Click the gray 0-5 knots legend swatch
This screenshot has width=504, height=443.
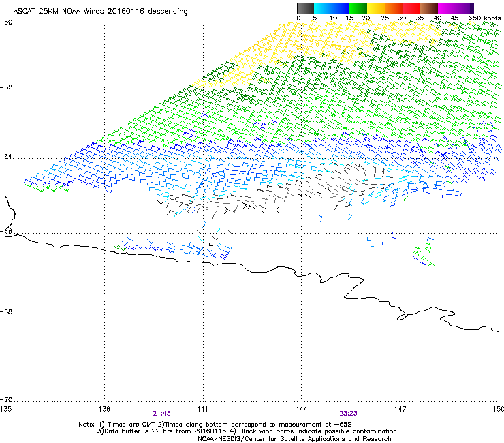pos(305,8)
